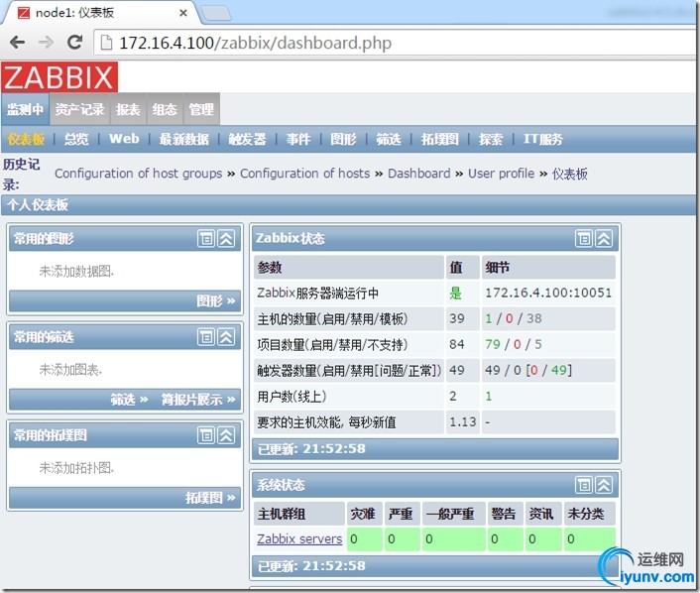The image size is (700, 593).
Task: Open the 图形 submenu item
Action: [x=343, y=139]
